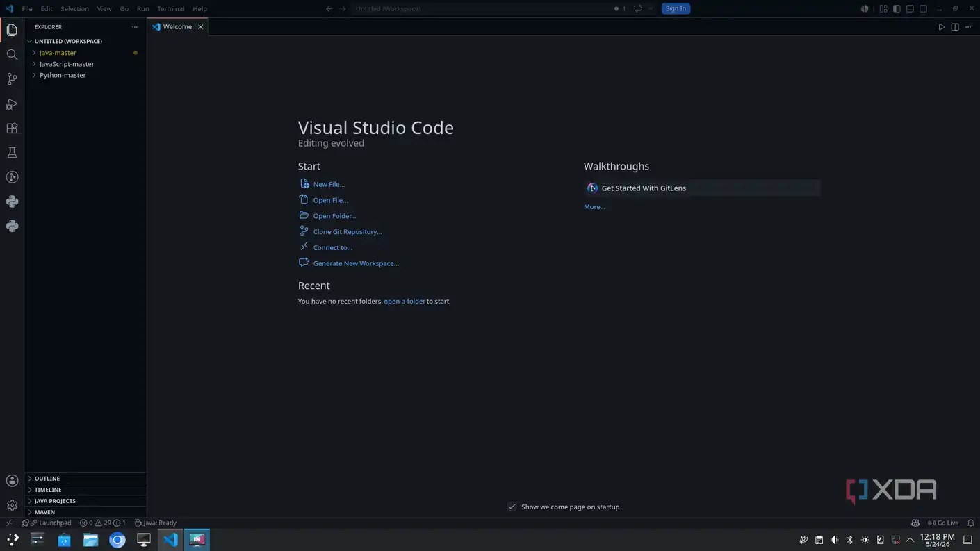Expand the Maven section

[x=85, y=512]
